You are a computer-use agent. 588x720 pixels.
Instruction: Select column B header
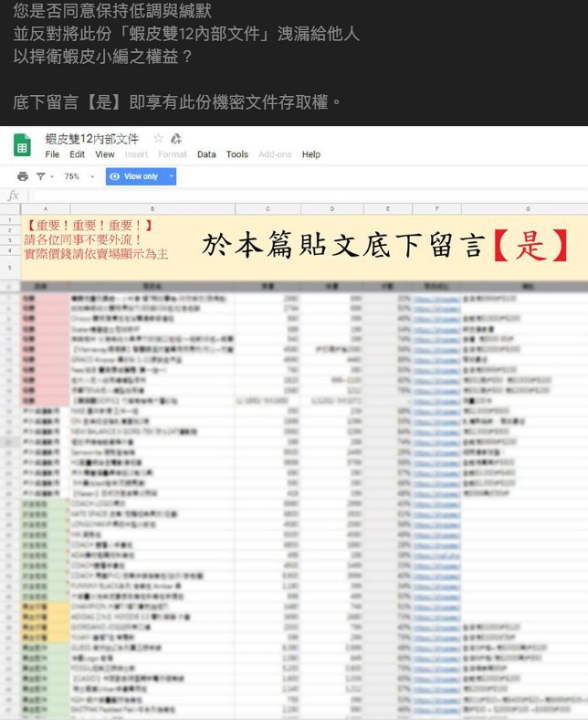pyautogui.click(x=152, y=209)
